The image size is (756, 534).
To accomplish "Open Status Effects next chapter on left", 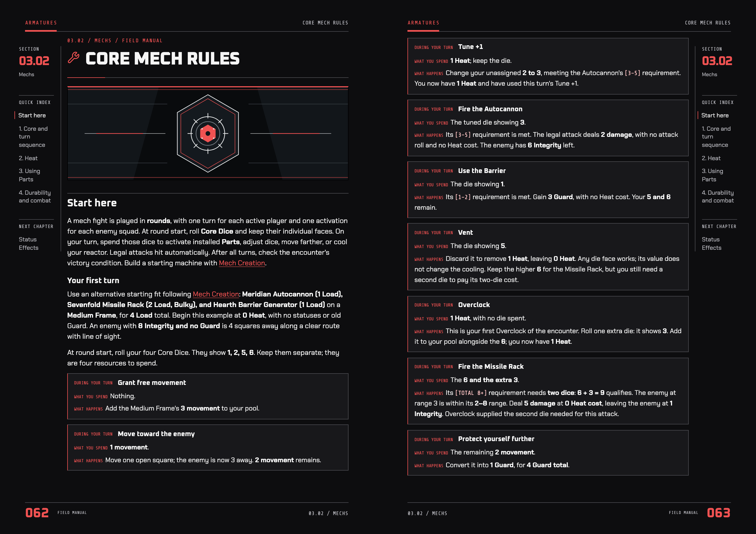I will click(28, 243).
